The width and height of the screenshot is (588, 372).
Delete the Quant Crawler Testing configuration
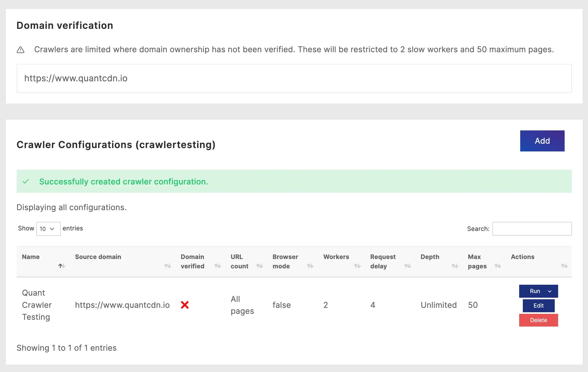coord(538,320)
